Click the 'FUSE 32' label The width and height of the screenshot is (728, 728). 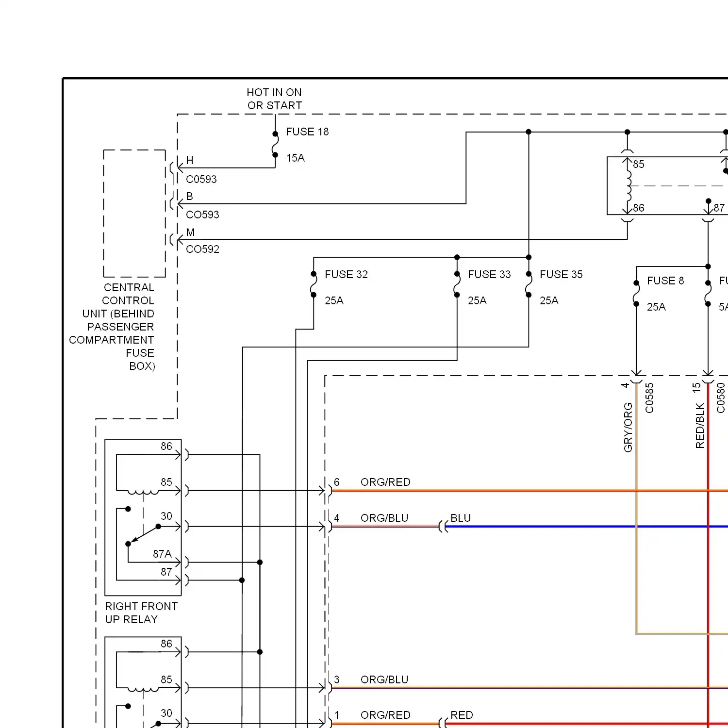[x=346, y=275]
